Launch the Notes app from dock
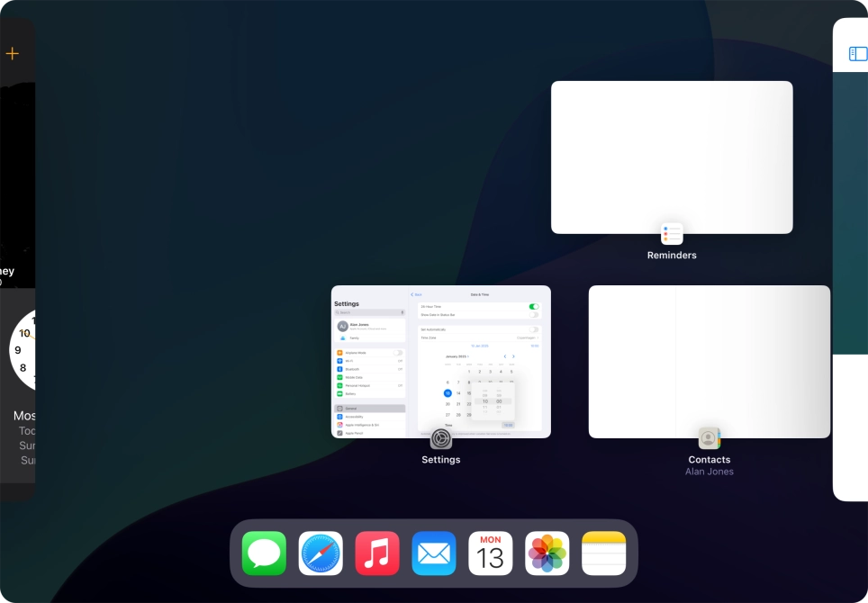This screenshot has height=603, width=868. [x=603, y=553]
